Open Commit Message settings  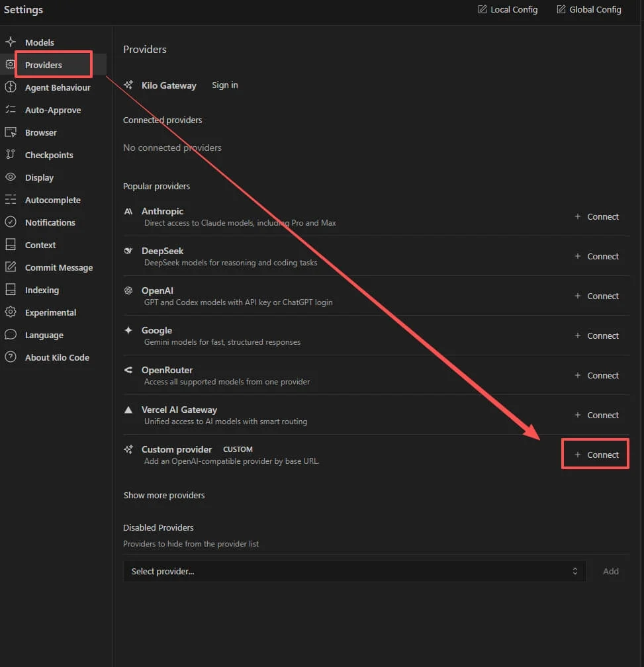59,267
